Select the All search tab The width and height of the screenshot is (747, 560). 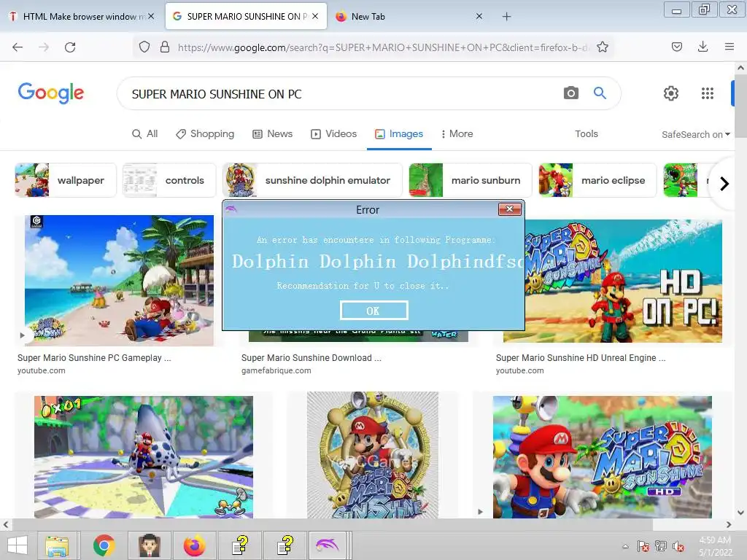(145, 134)
